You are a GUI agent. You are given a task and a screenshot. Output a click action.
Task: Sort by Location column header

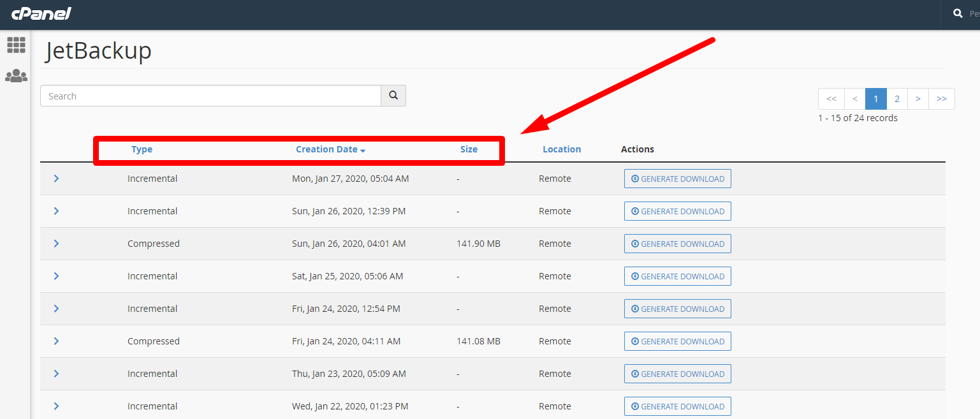point(562,149)
